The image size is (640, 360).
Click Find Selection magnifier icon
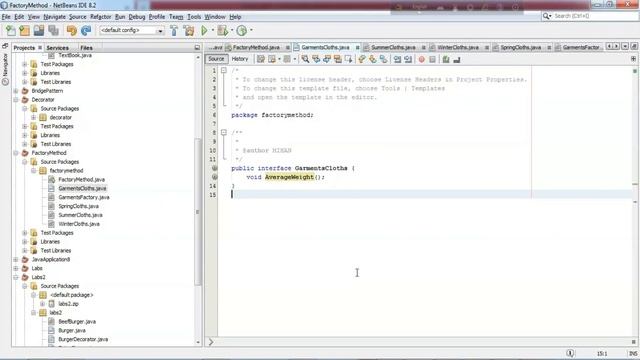click(x=305, y=60)
